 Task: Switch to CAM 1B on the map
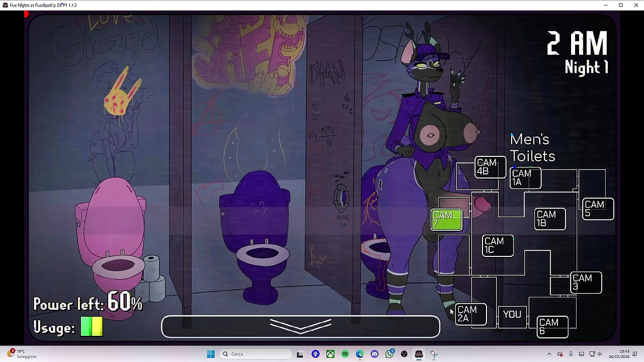[550, 219]
